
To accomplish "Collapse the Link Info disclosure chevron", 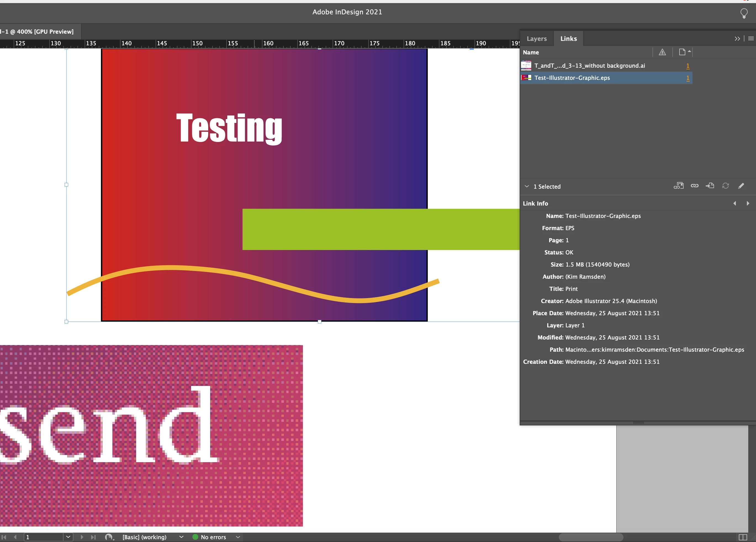I will (x=527, y=186).
